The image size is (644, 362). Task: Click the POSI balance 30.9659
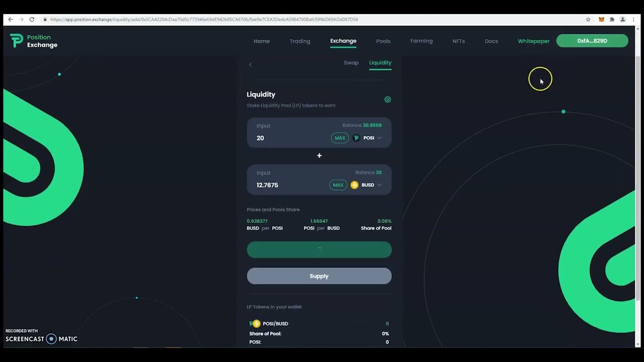coord(372,125)
